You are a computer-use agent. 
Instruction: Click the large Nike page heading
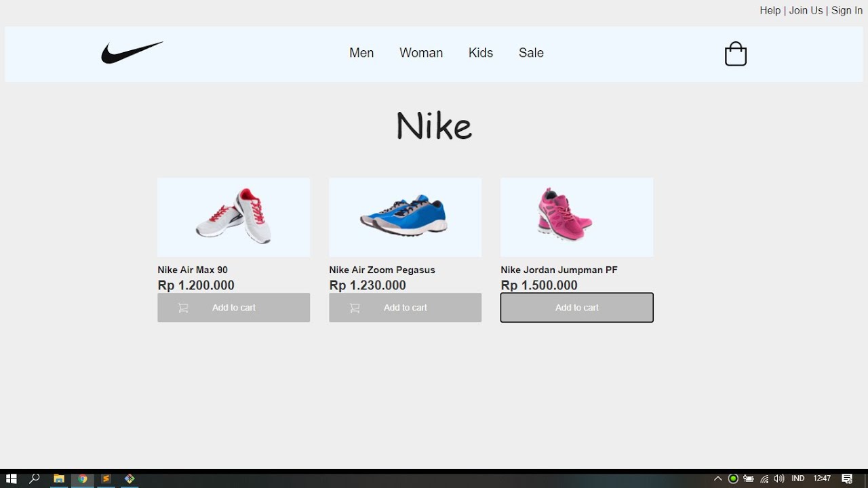[434, 126]
